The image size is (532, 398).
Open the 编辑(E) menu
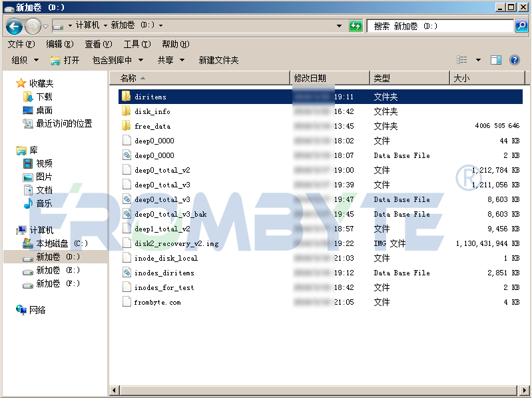(60, 44)
